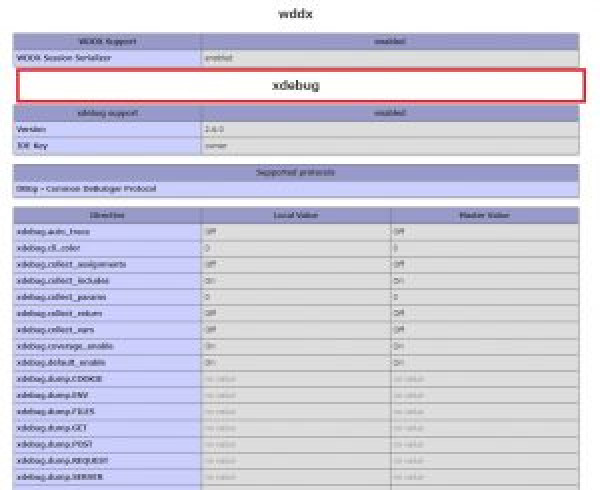Select the xdebug.dump.COOKIE directive name
This screenshot has height=490, width=600.
(x=59, y=379)
